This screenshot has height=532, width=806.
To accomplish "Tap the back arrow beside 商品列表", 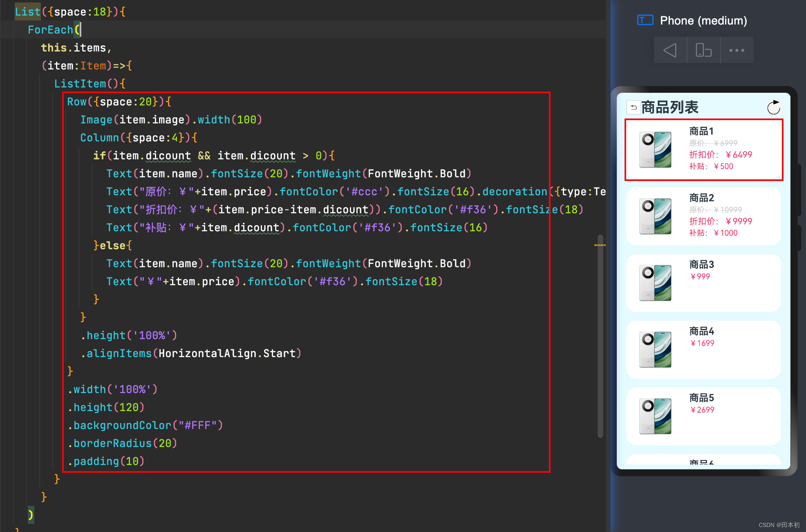I will pyautogui.click(x=633, y=107).
